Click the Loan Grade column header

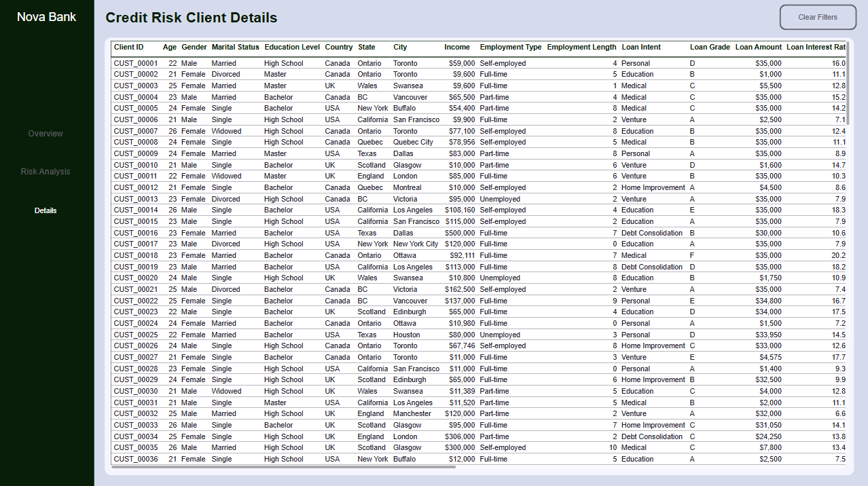tap(710, 48)
